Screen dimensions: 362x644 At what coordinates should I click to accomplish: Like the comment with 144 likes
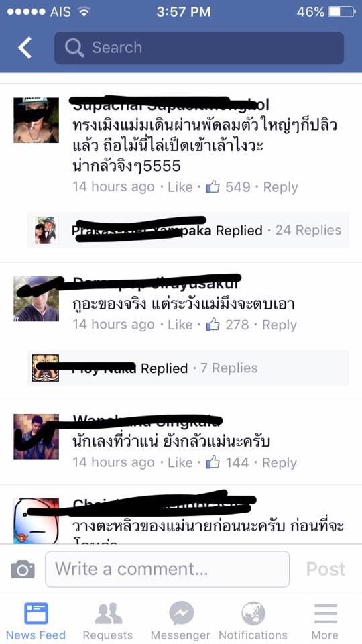click(x=180, y=462)
